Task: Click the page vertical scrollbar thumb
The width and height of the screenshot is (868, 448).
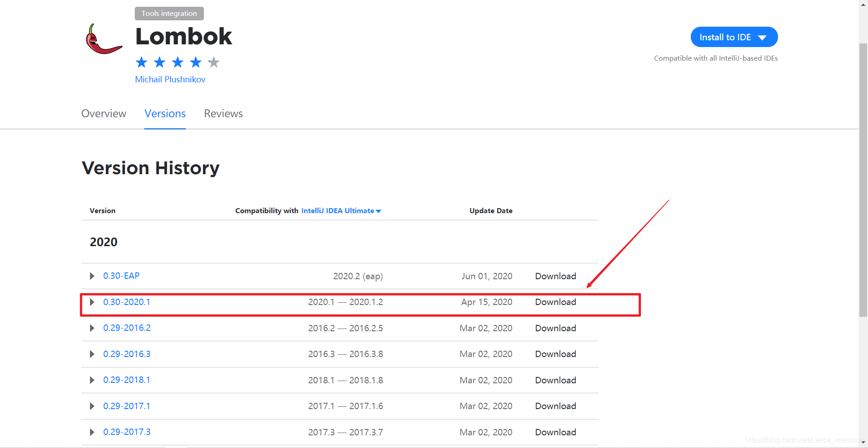Action: (x=863, y=180)
